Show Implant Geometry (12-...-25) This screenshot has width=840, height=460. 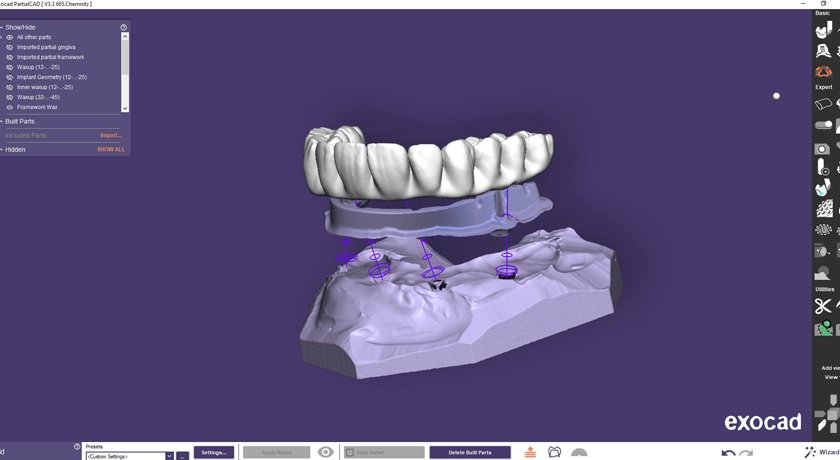point(10,77)
